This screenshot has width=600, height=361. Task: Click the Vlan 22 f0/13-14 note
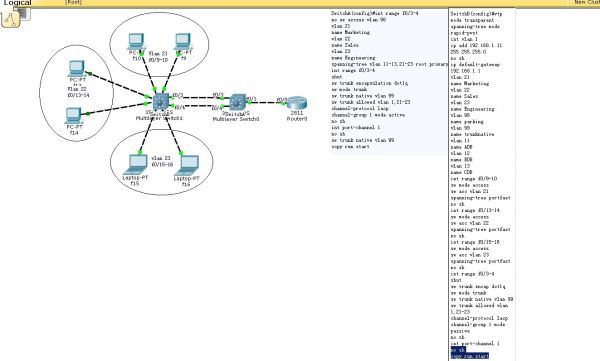[78, 92]
